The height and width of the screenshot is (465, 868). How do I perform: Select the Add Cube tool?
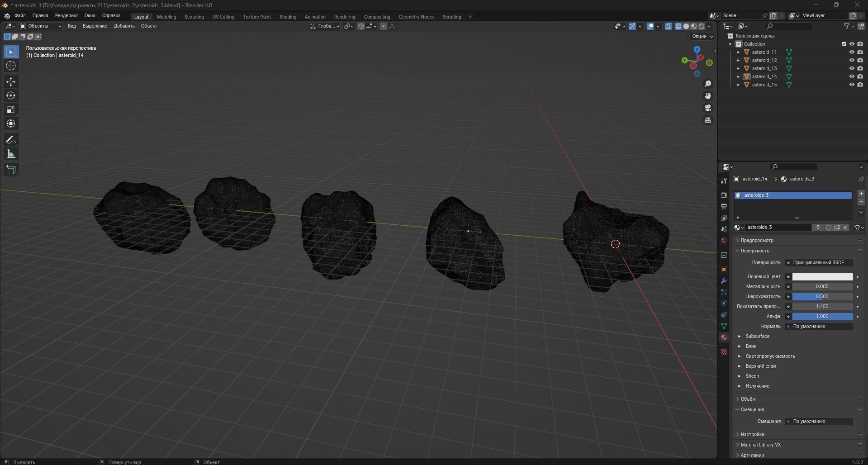[11, 170]
